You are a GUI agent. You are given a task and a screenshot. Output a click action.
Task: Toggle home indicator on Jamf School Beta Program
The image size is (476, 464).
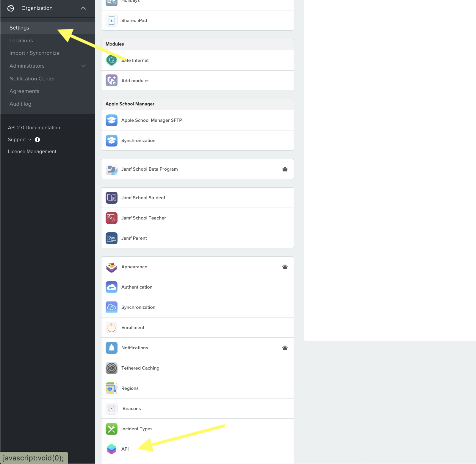click(x=285, y=169)
